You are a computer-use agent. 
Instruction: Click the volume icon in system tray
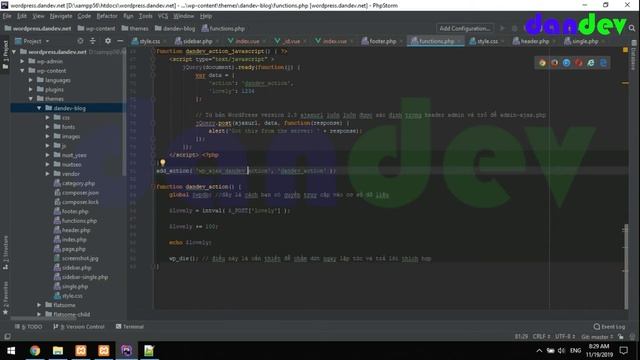pyautogui.click(x=562, y=351)
